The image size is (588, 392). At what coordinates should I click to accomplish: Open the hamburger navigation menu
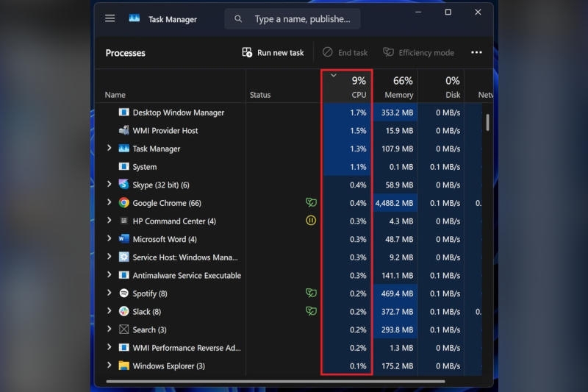point(110,18)
